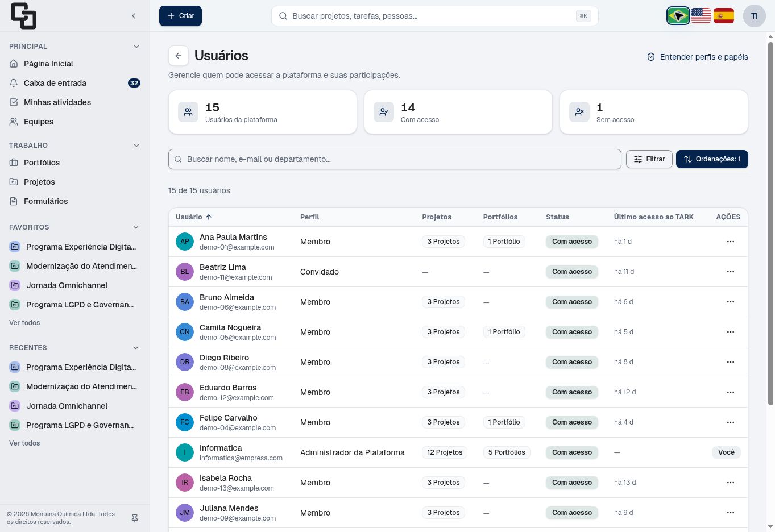Open Portfólios in sidebar

(74, 163)
